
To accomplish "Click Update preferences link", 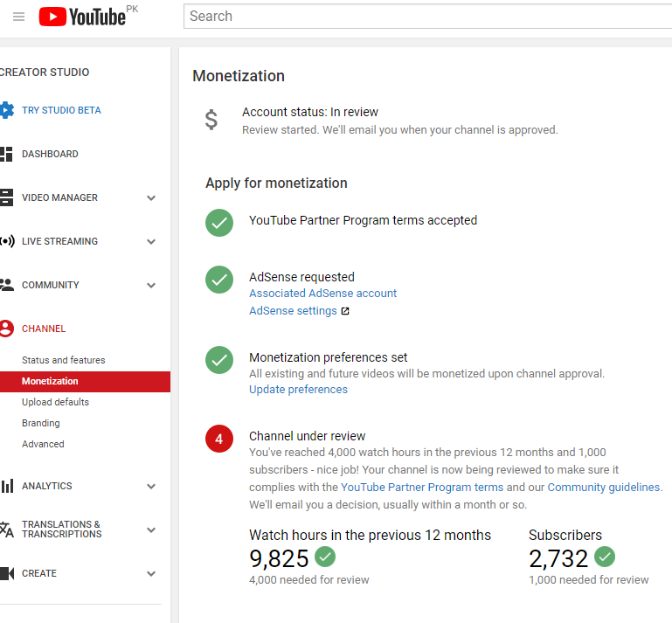I will 298,390.
